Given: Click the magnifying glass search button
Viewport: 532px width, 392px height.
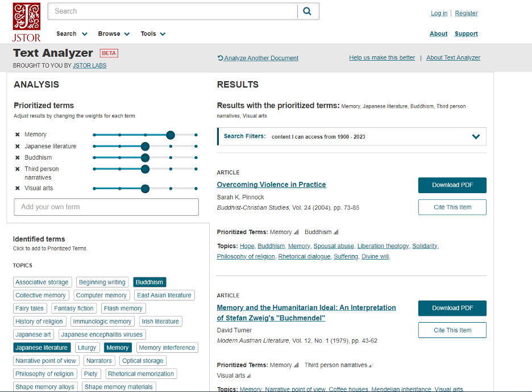Looking at the screenshot, I should tap(307, 11).
